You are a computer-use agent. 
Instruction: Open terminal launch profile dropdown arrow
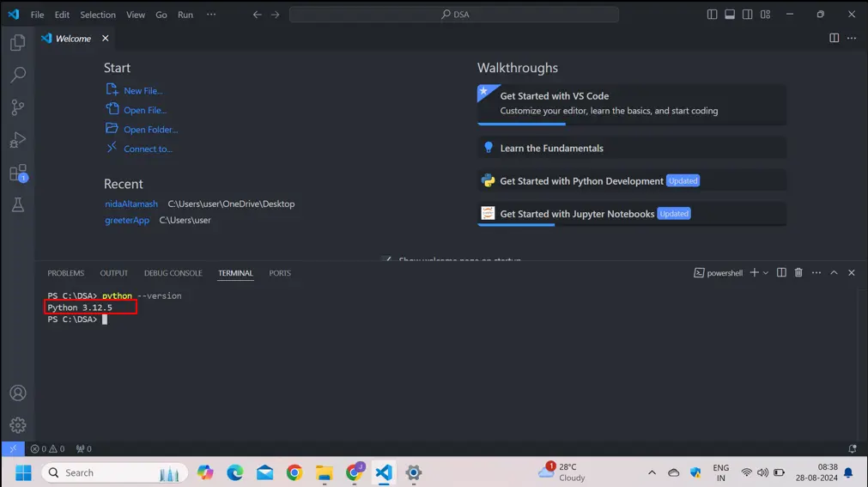pyautogui.click(x=766, y=272)
